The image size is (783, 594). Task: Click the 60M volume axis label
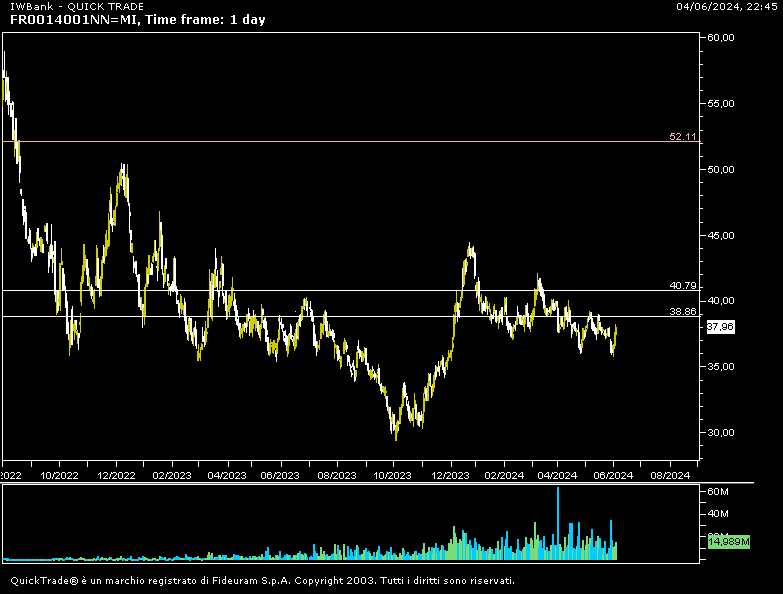pyautogui.click(x=718, y=492)
